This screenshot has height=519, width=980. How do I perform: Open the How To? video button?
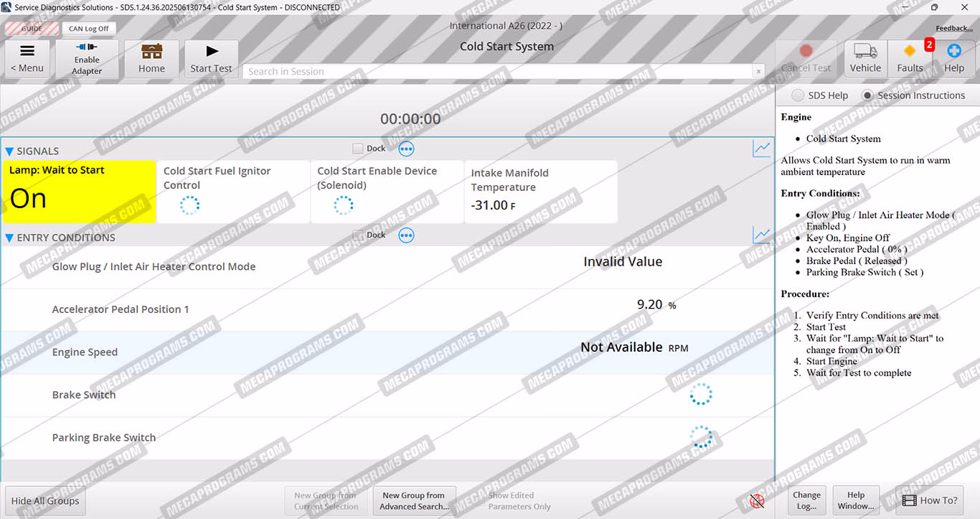[929, 500]
